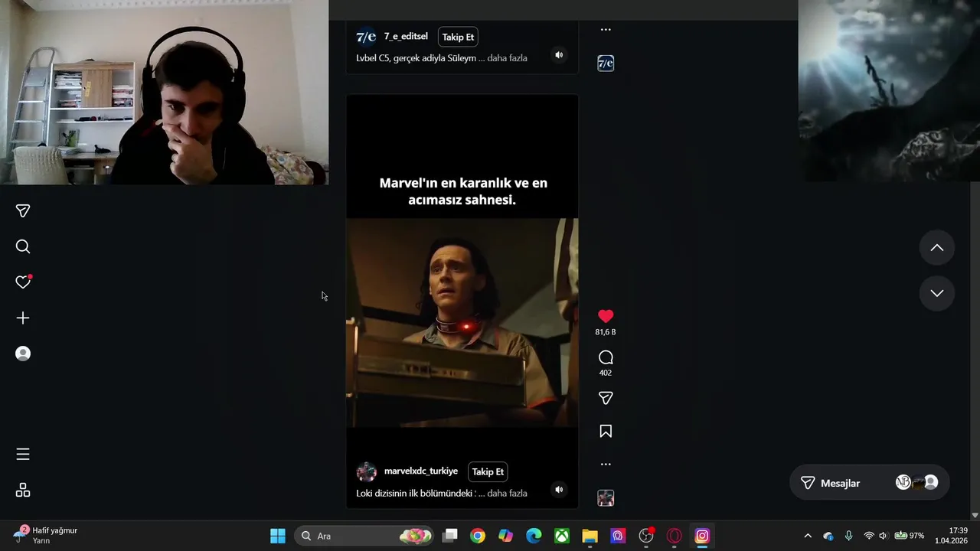This screenshot has width=980, height=551.
Task: Open audio thumbnail of 7_e_editsel reel
Action: (606, 63)
